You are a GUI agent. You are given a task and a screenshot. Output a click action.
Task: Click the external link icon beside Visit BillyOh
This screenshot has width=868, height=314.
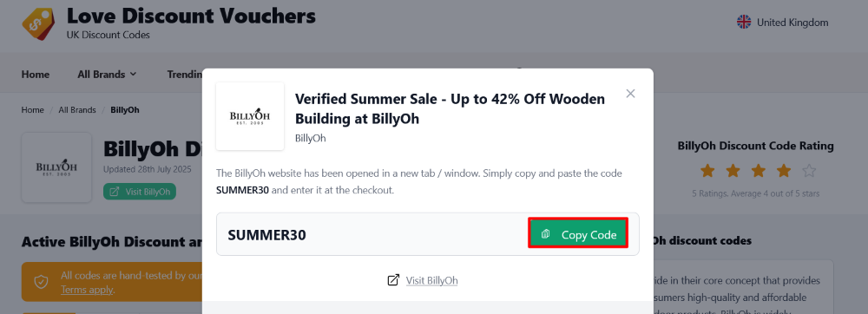tap(393, 280)
